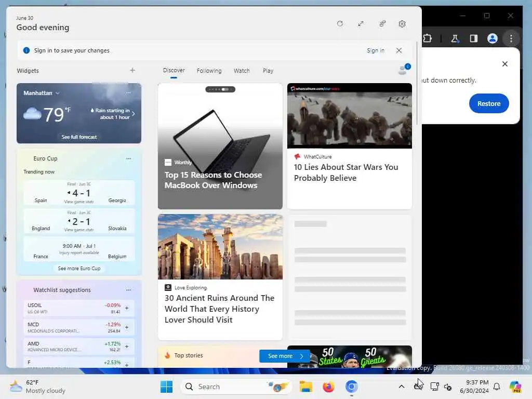Open Copilot preview icon in taskbar
Image resolution: width=532 pixels, height=399 pixels.
[515, 387]
